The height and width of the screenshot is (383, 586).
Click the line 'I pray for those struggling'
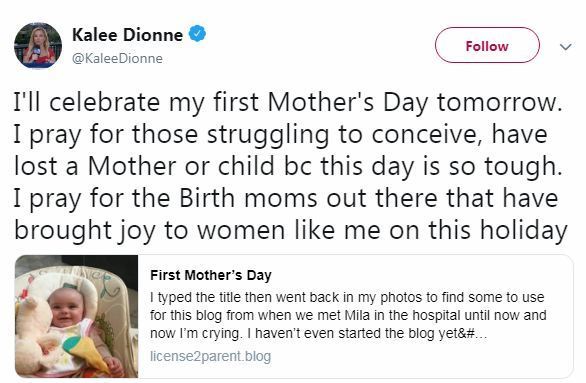tap(281, 135)
